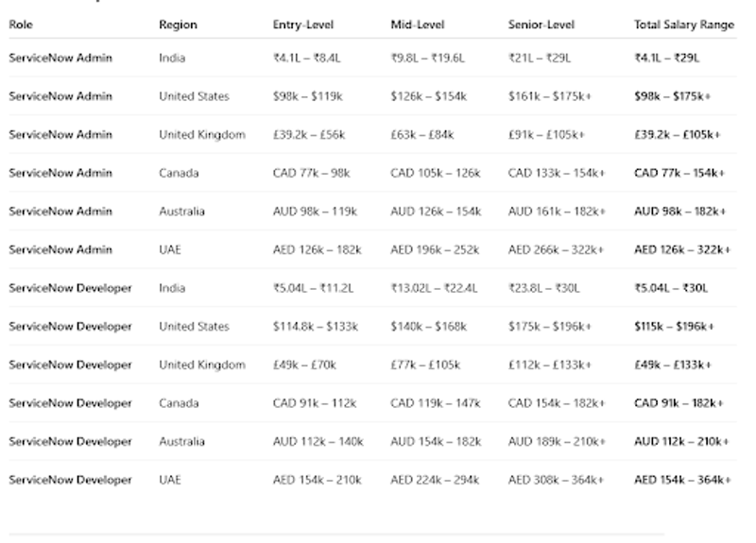The height and width of the screenshot is (543, 756).
Task: Select the ₹5.04L – ₹11.2L entry-level cell
Action: (313, 288)
